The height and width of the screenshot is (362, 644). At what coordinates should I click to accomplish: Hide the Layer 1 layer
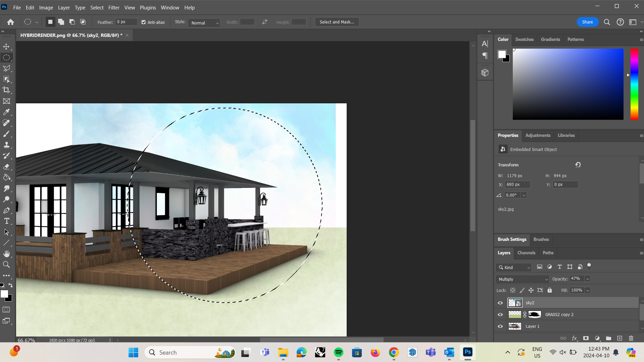coord(500,326)
